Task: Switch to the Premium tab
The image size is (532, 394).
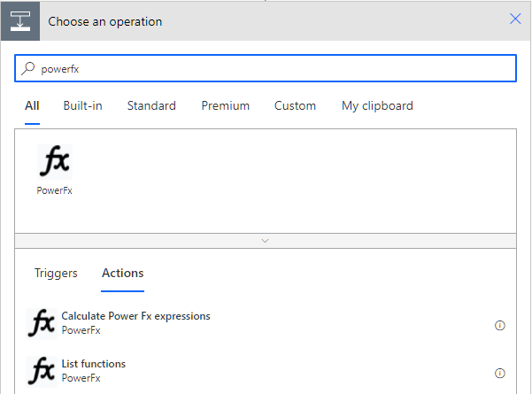Action: click(226, 106)
